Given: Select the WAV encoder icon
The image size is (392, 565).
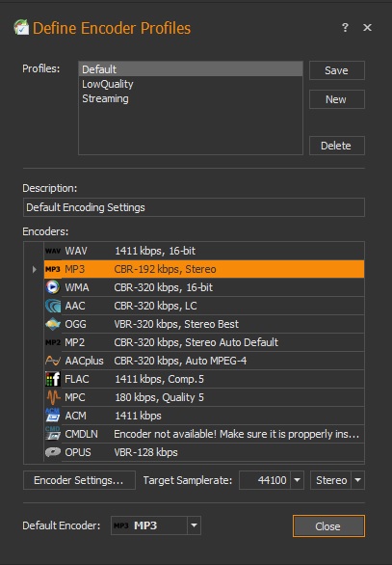Looking at the screenshot, I should [53, 251].
